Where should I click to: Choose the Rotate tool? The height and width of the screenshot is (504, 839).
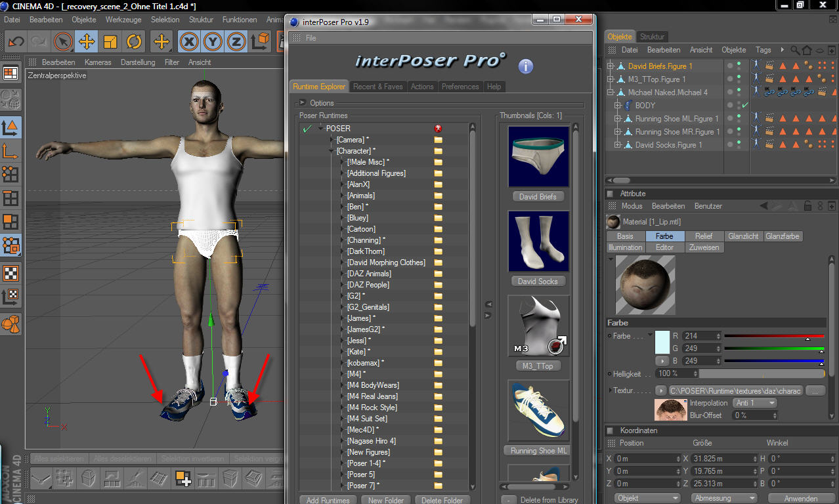pyautogui.click(x=134, y=42)
